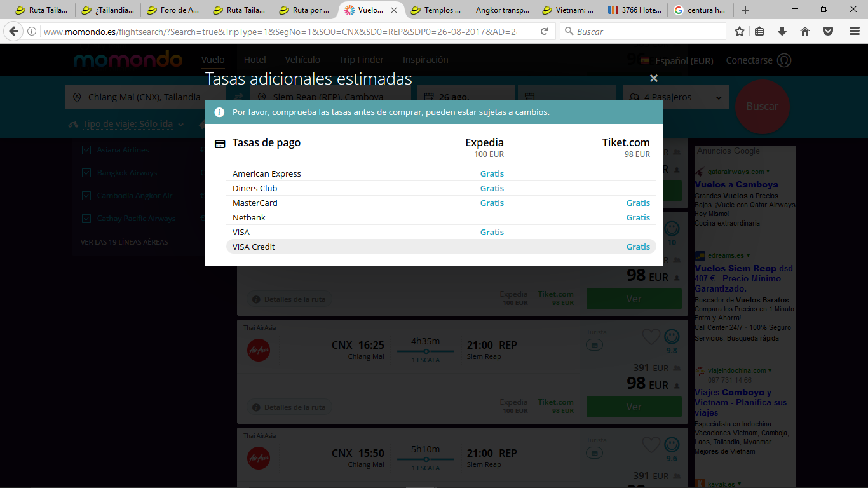Switch to the 3766 Hote... browser tab
The height and width of the screenshot is (488, 868).
(635, 10)
